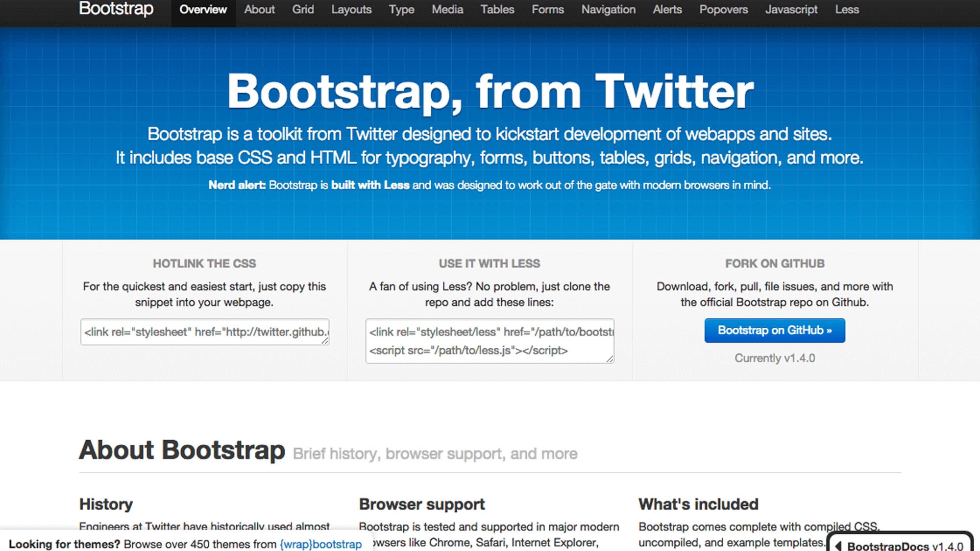This screenshot has height=551, width=980.
Task: Jump to the Type section
Action: pyautogui.click(x=401, y=10)
